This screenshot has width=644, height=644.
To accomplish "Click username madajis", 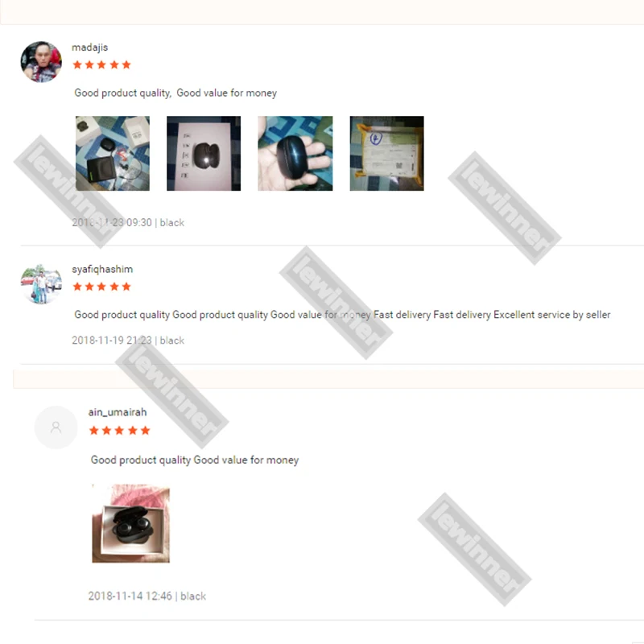I will coord(89,47).
